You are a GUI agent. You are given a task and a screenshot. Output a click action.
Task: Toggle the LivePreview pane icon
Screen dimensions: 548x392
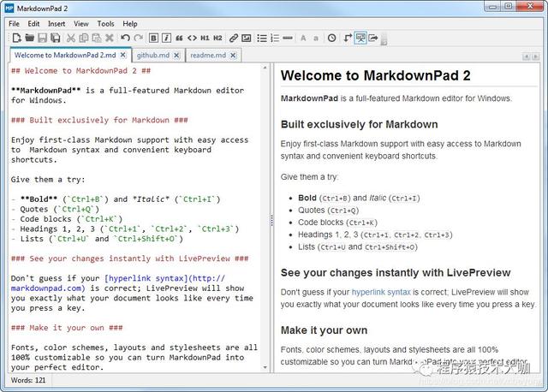tap(360, 38)
